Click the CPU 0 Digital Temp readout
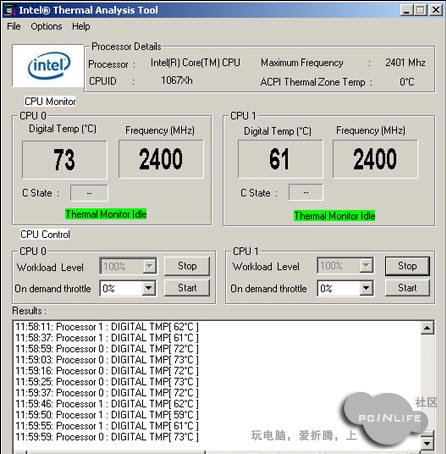Screen dimensions: 446x454 64,160
